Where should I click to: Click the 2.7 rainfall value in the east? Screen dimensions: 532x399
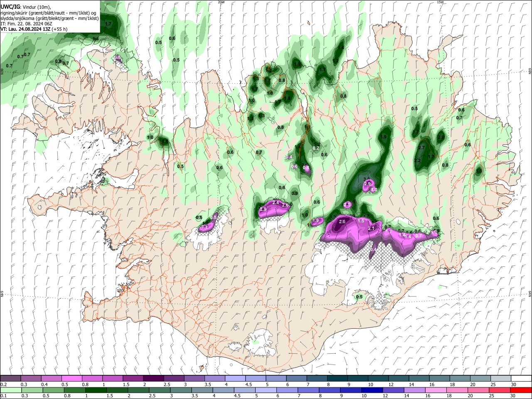[x=421, y=148]
